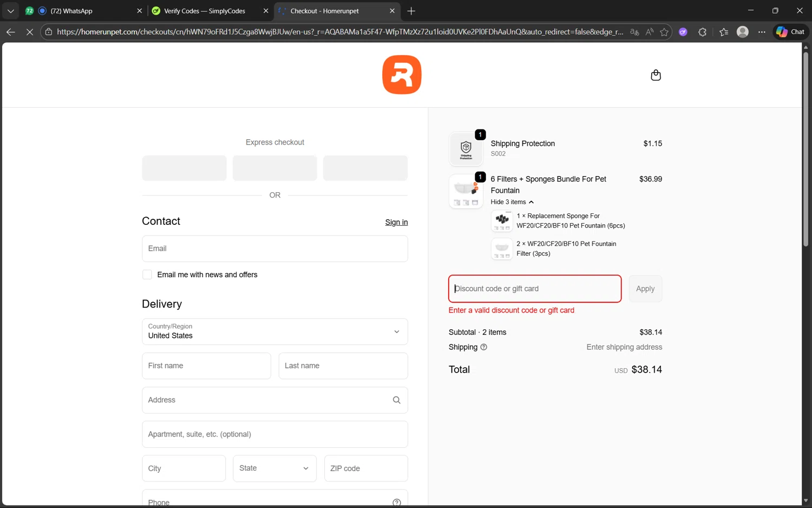Click the page vertical scrollbar
The height and width of the screenshot is (508, 812).
tap(806, 149)
